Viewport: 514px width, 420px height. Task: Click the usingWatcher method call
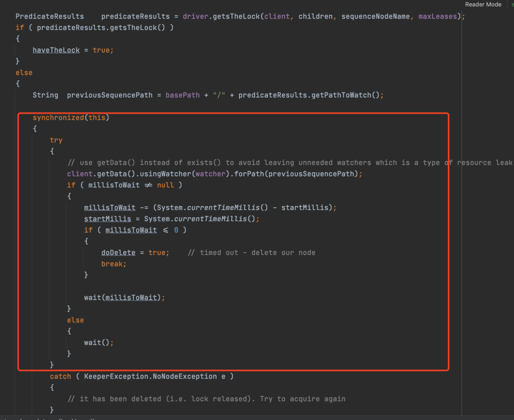tap(165, 174)
